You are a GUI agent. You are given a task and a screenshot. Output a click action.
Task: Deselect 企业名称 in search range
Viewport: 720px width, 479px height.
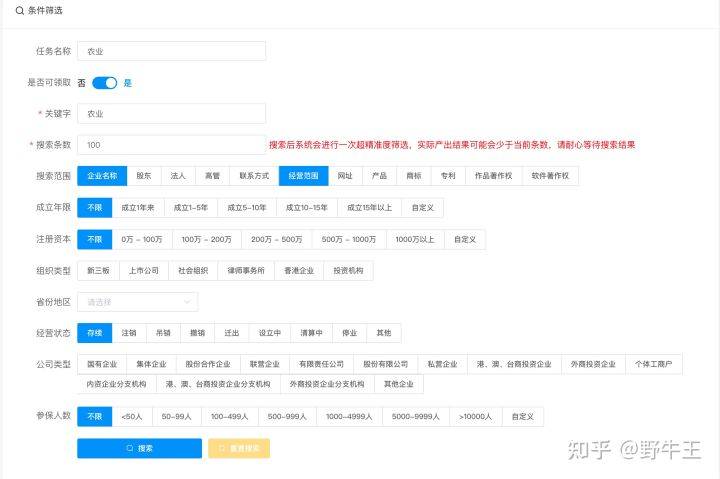(x=102, y=176)
